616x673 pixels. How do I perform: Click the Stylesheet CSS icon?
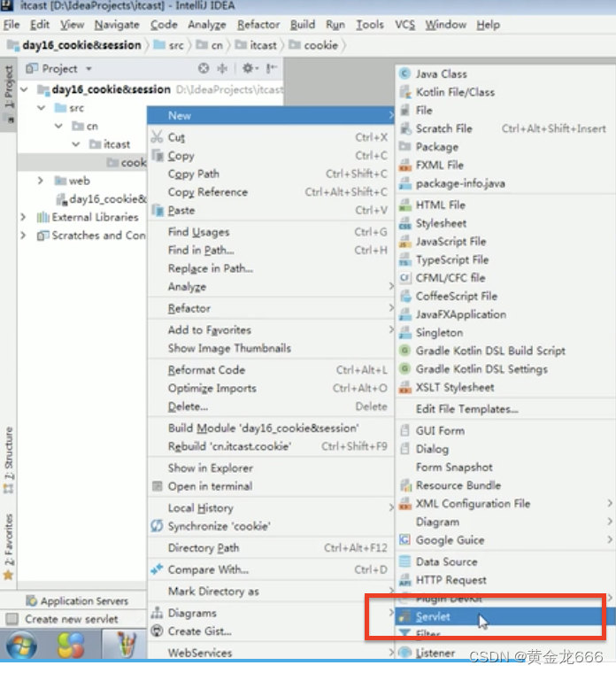coord(404,223)
